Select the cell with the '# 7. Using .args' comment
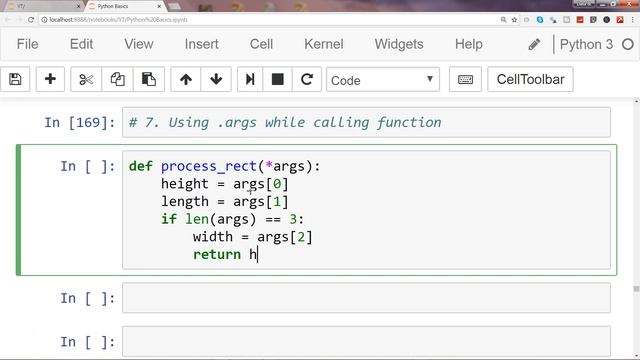 (x=366, y=122)
